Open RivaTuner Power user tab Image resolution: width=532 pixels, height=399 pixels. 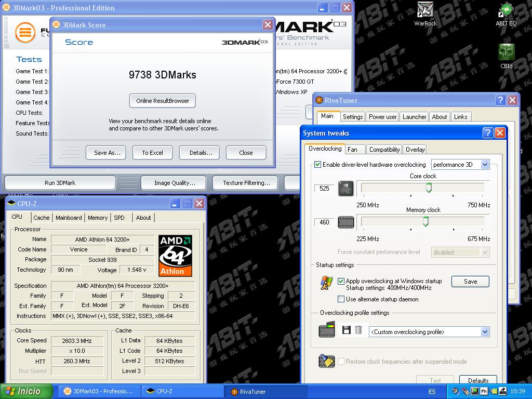(x=383, y=117)
